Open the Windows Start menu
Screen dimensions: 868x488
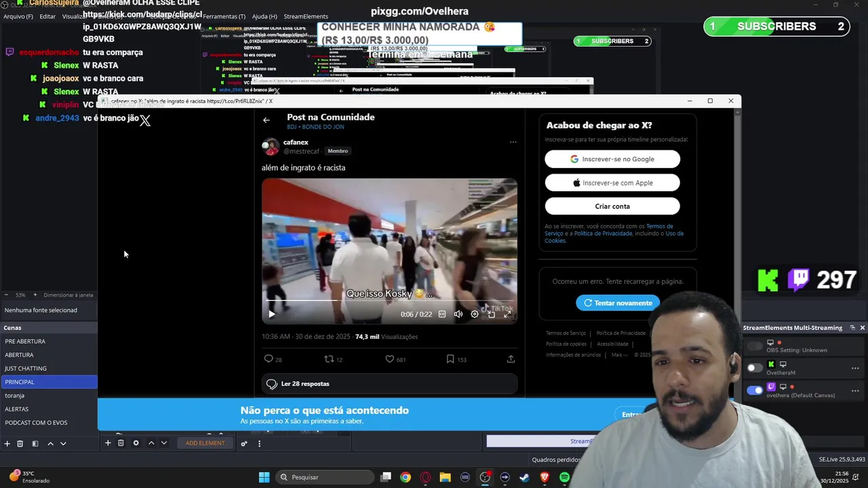(x=264, y=477)
